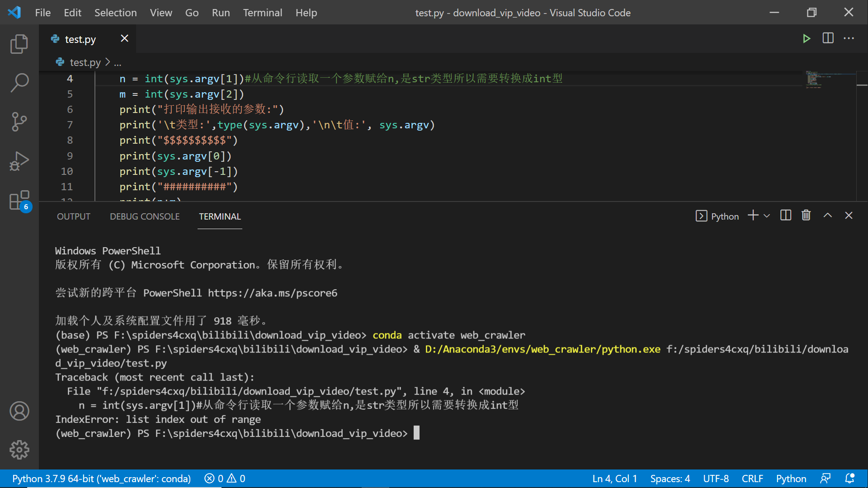Open the Search view
Image resolution: width=868 pixels, height=488 pixels.
coord(19,83)
